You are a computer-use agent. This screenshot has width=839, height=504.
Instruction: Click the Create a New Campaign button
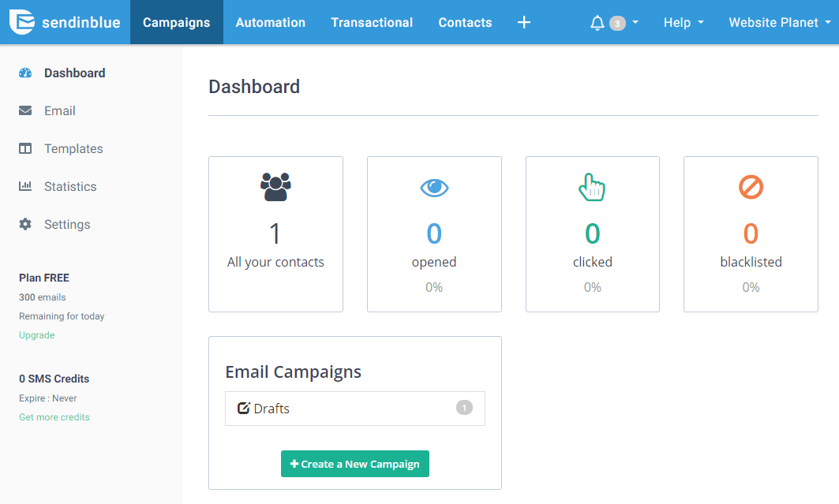[x=354, y=464]
